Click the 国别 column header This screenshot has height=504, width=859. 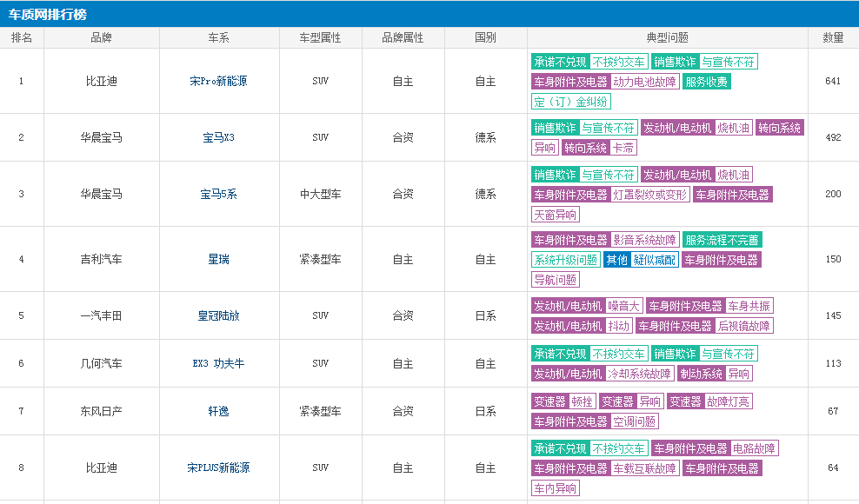click(x=485, y=38)
